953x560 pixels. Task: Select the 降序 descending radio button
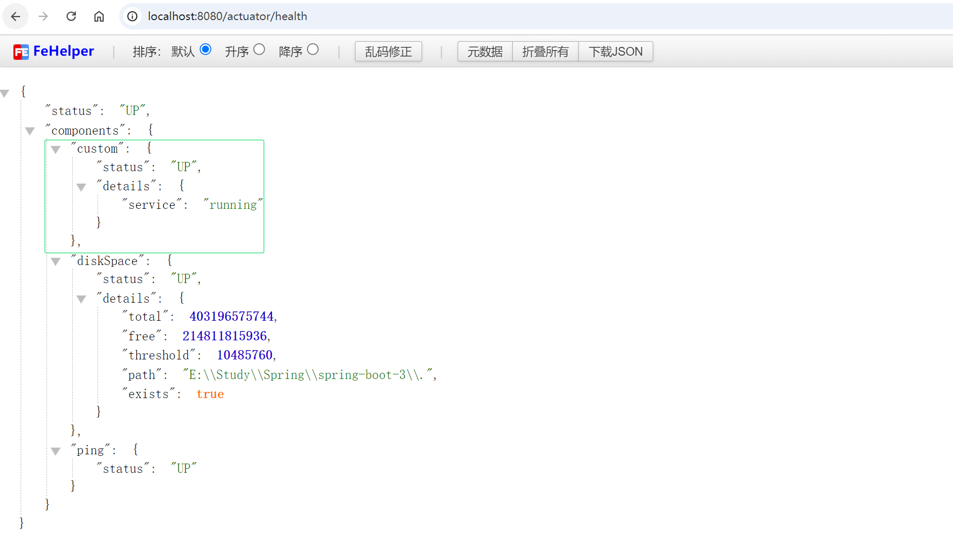click(313, 50)
